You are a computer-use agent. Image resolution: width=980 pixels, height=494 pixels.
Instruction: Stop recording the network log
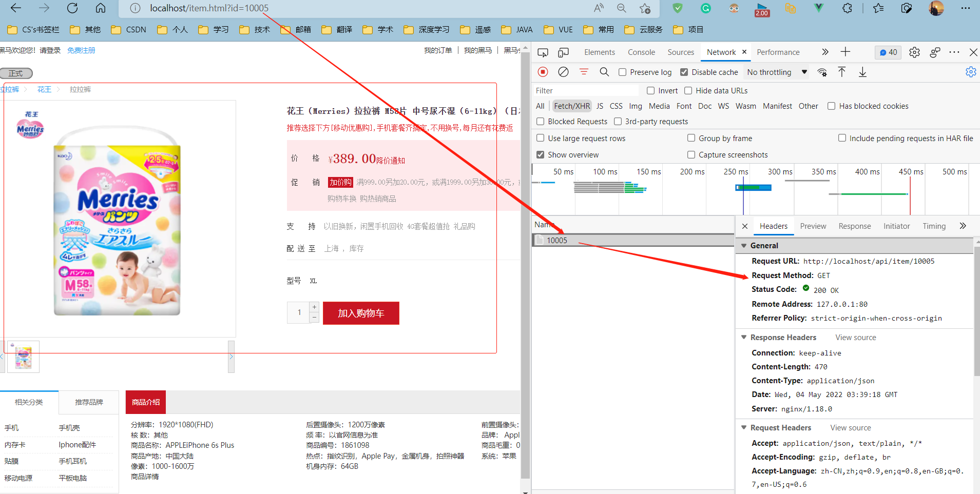[x=543, y=72]
